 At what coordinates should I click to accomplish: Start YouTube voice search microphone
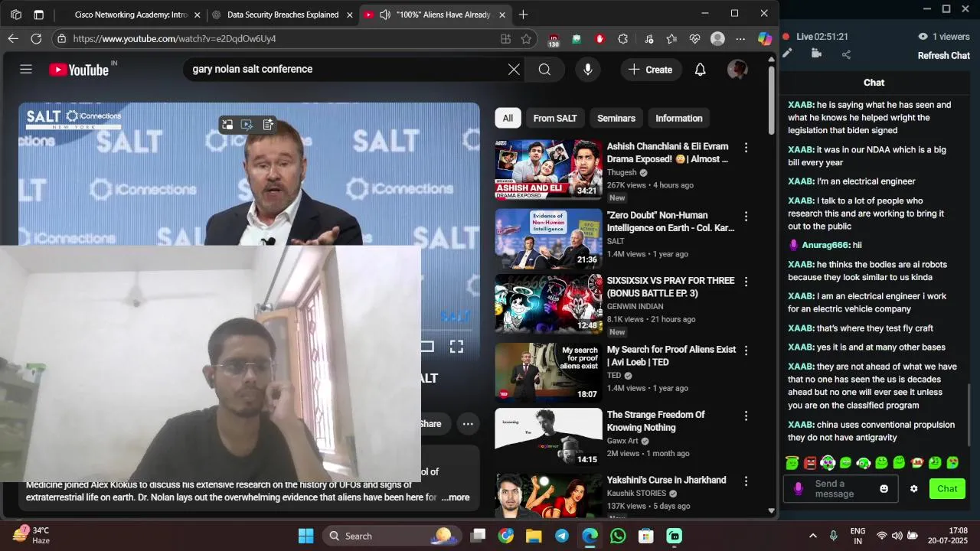click(587, 70)
